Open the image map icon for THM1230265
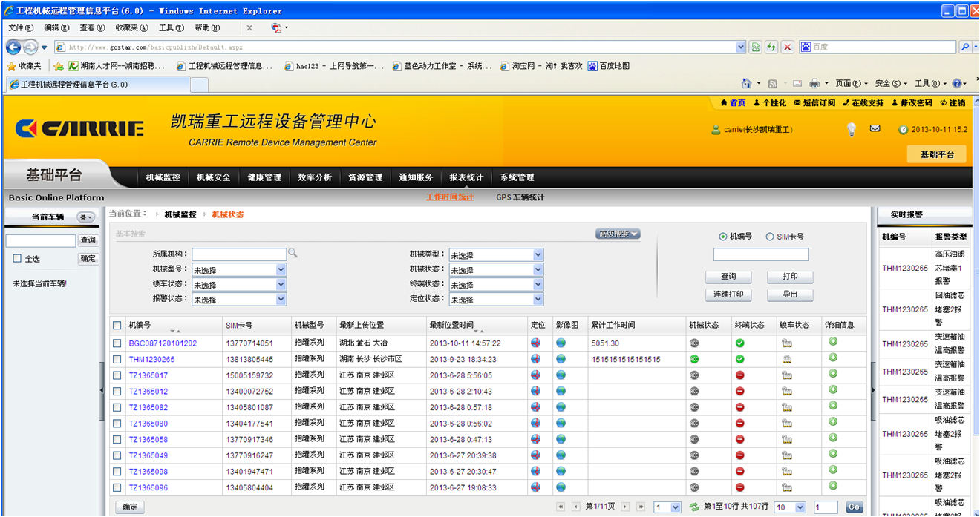Screen dimensions: 980x517 point(561,359)
